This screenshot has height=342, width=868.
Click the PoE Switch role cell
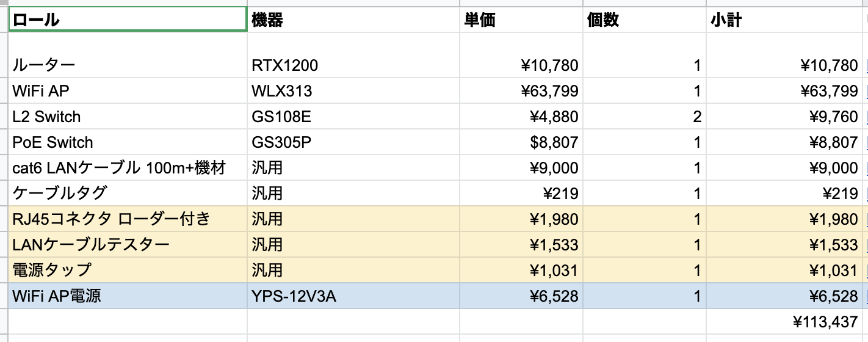pos(128,142)
